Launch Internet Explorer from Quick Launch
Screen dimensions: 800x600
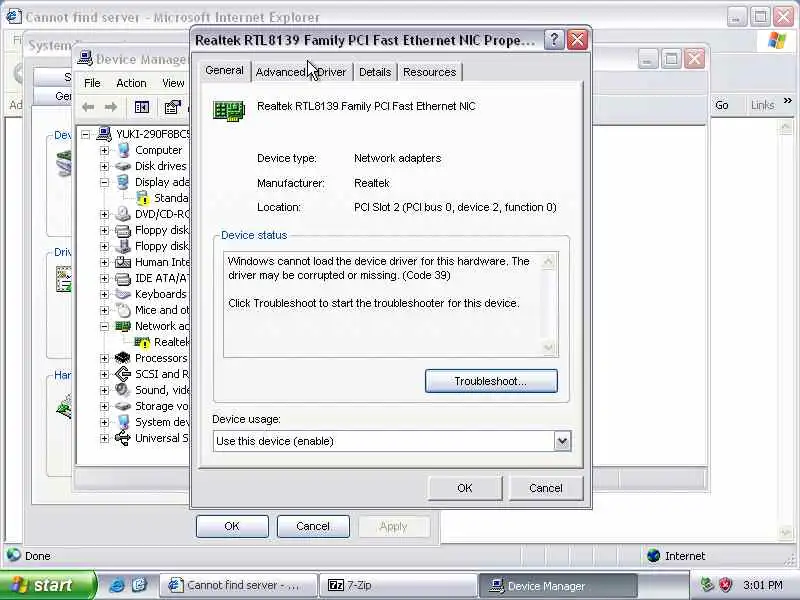click(x=117, y=585)
